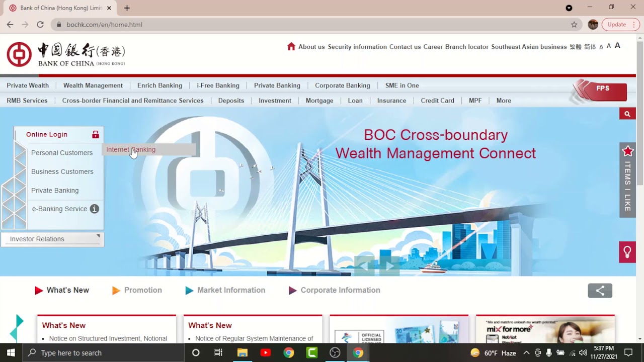Click the volume speaker tray icon
Viewport: 644px width, 362px height.
[x=583, y=353]
